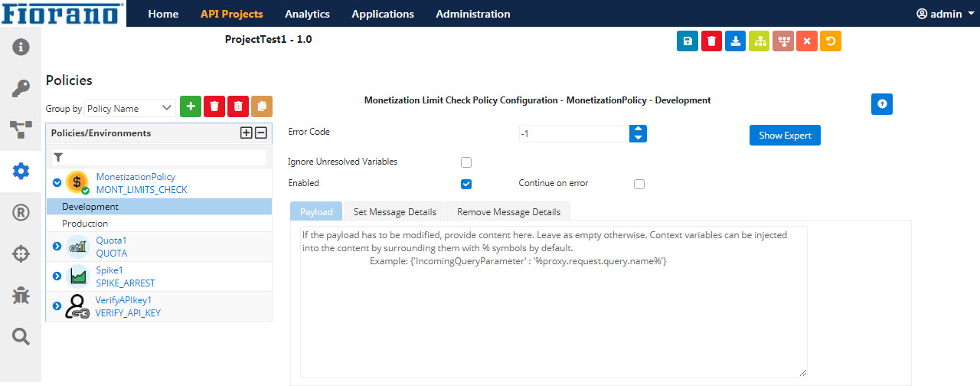
Task: Click the download project icon
Action: tap(735, 41)
